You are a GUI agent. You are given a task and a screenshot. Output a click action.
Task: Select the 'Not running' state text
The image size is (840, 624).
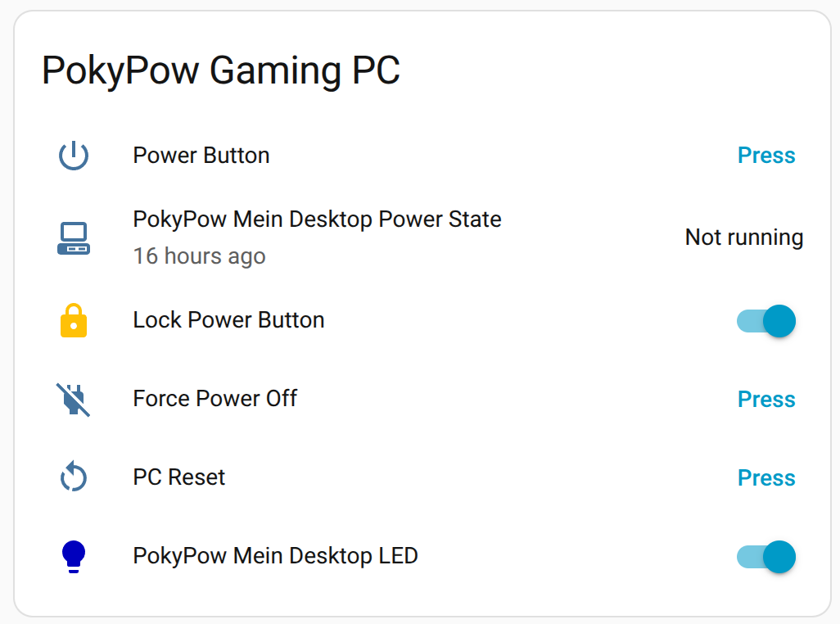tap(743, 237)
